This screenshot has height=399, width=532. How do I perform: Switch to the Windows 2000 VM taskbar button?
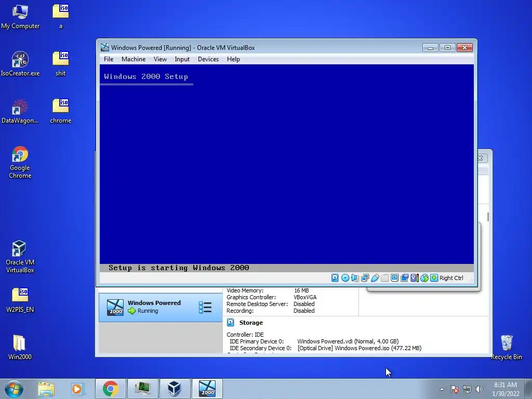coord(207,389)
